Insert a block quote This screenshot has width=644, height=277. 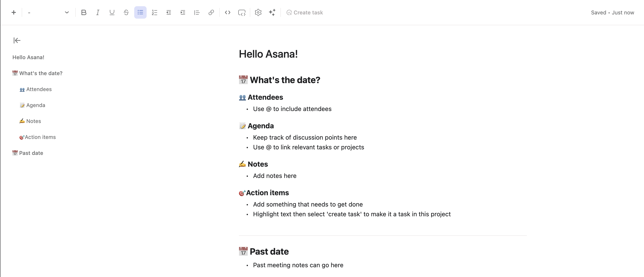point(197,12)
